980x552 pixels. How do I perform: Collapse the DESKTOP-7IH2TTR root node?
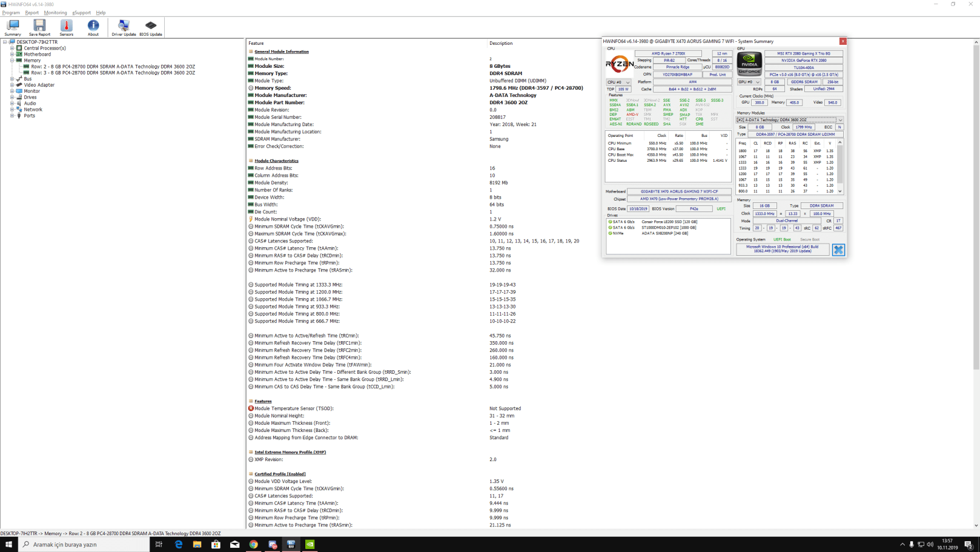[5, 42]
